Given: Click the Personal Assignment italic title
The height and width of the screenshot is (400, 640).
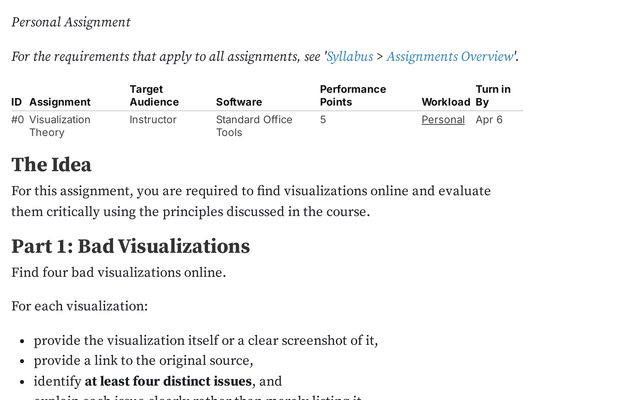Looking at the screenshot, I should coord(71,22).
